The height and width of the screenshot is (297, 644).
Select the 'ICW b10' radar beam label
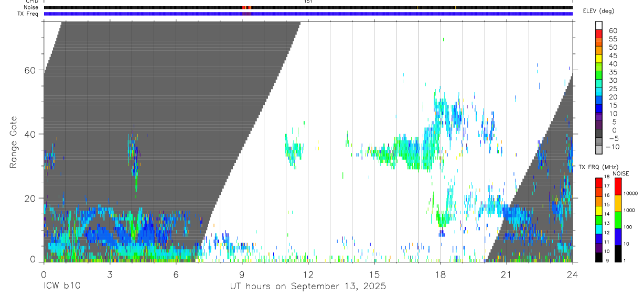pos(62,286)
